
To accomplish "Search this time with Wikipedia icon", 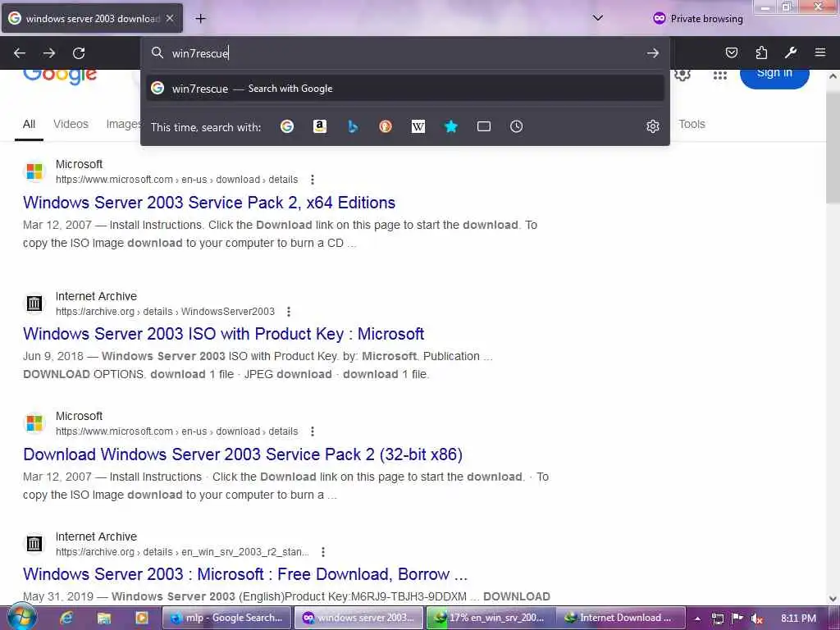I will [x=418, y=126].
